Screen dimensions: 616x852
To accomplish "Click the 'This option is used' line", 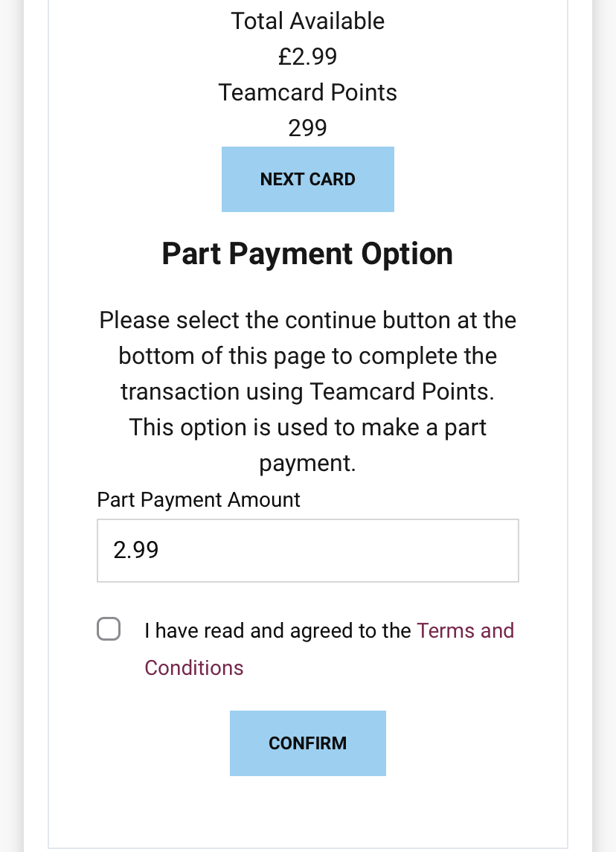I will tap(307, 428).
